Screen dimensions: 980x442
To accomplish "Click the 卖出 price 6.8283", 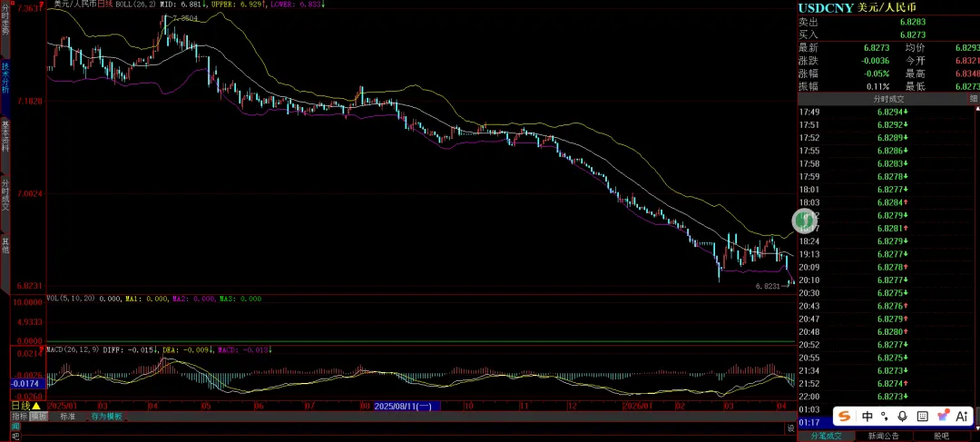I will (913, 22).
